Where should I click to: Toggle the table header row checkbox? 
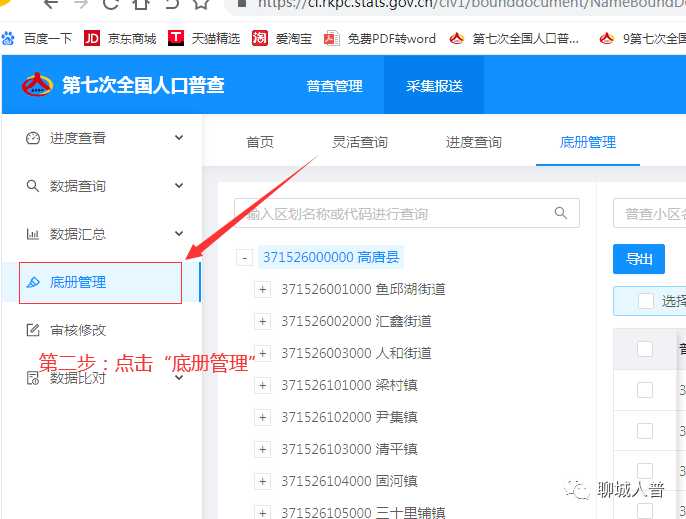[x=645, y=349]
